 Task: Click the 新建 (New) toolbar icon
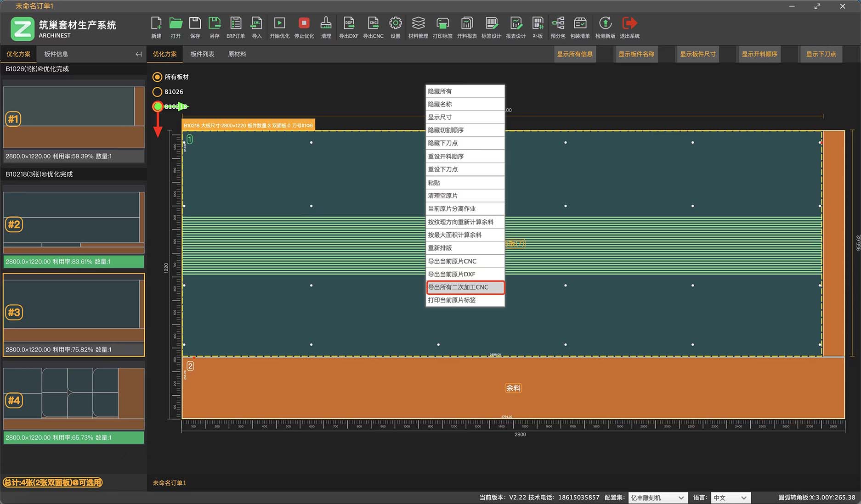(x=156, y=27)
